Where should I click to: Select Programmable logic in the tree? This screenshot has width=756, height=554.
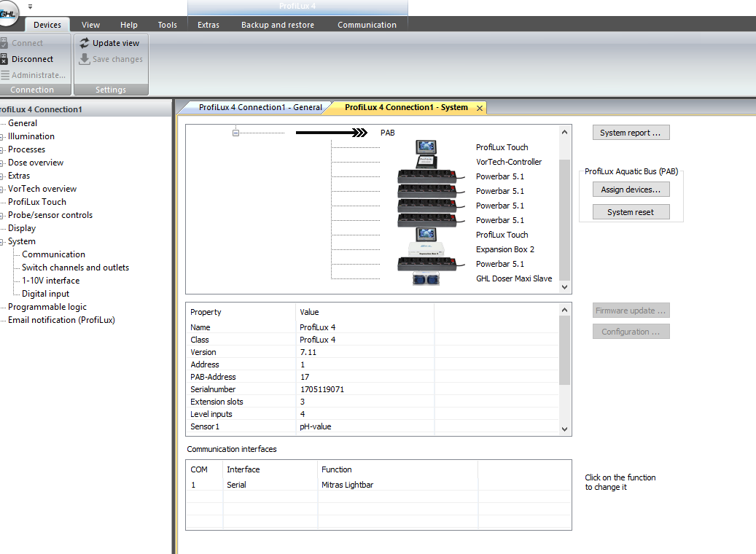(x=47, y=307)
